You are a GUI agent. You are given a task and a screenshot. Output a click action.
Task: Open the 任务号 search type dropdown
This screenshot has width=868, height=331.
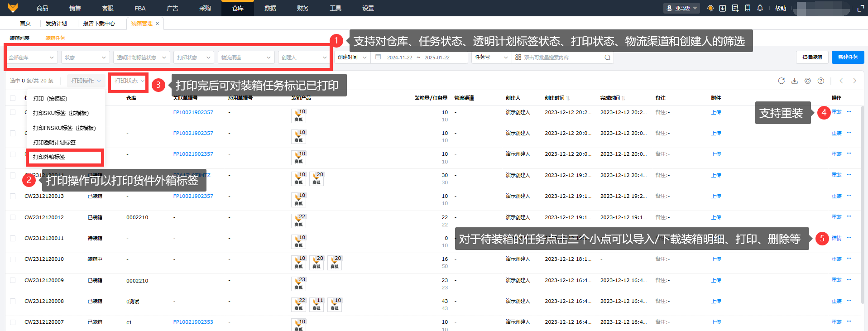[x=492, y=58]
